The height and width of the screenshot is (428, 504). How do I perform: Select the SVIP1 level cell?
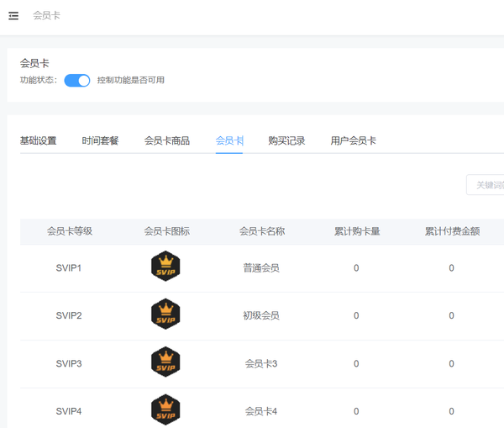click(x=69, y=267)
